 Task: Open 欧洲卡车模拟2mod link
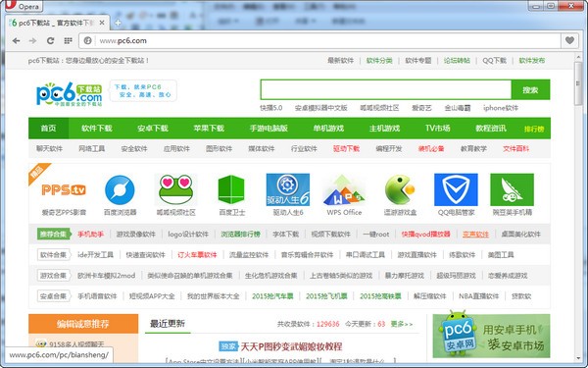point(107,276)
